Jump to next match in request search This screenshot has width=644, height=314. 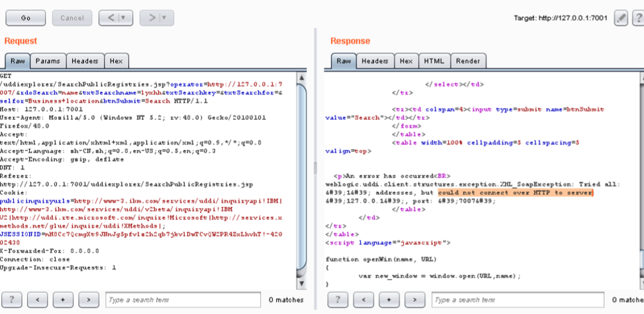[x=88, y=299]
